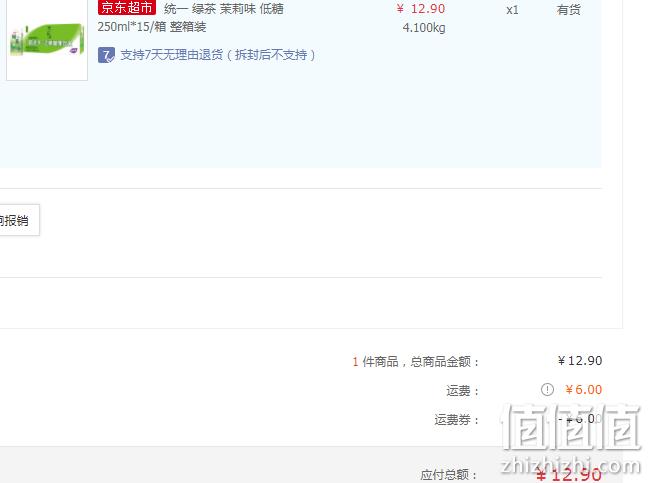Screen dimensions: 650x483
Task: Click the 支持7天无理由退货 return policy link
Action: pyautogui.click(x=218, y=55)
